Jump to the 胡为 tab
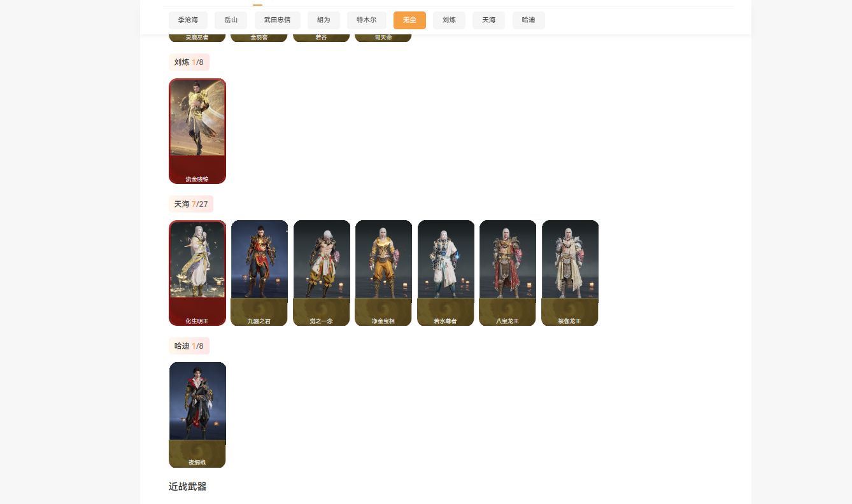This screenshot has height=504, width=852. [x=323, y=20]
